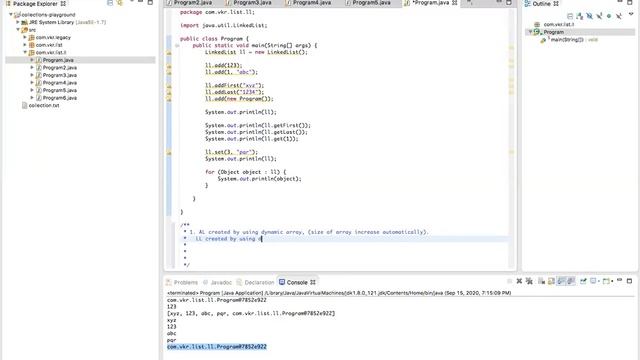The height and width of the screenshot is (360, 640).
Task: Toggle alphabetical Sort in Outline toolbar
Action: click(x=580, y=16)
